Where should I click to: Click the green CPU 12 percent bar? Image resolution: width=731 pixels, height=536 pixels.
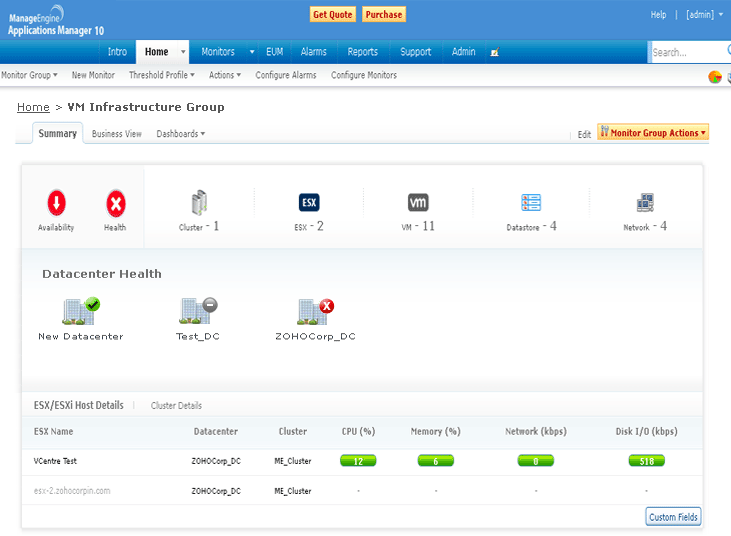[x=357, y=461]
